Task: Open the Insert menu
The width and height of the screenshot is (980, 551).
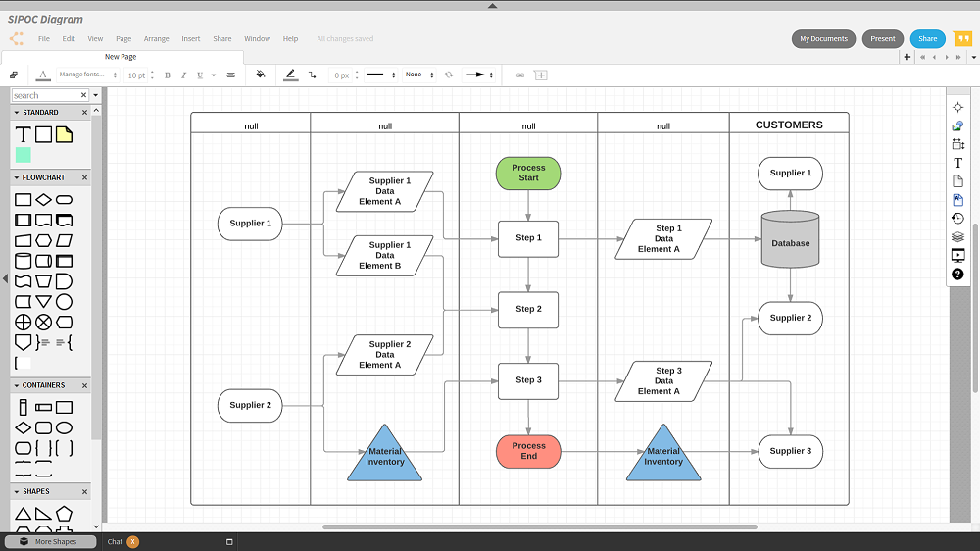Action: point(190,39)
